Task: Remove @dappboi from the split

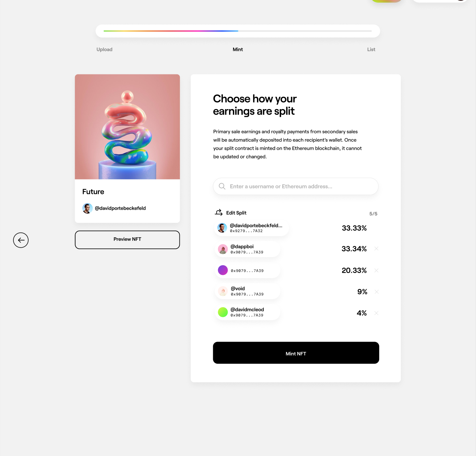Action: (376, 249)
